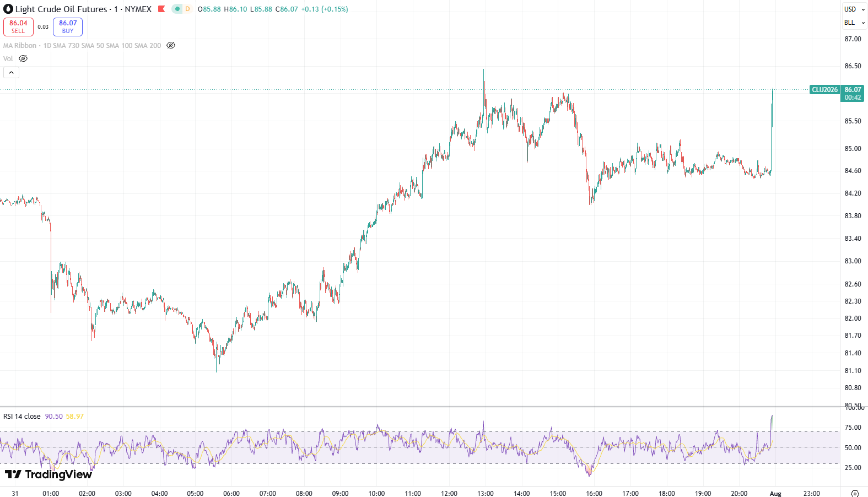Click the Light Crude Oil Futures title
This screenshot has width=868, height=497.
[x=61, y=9]
